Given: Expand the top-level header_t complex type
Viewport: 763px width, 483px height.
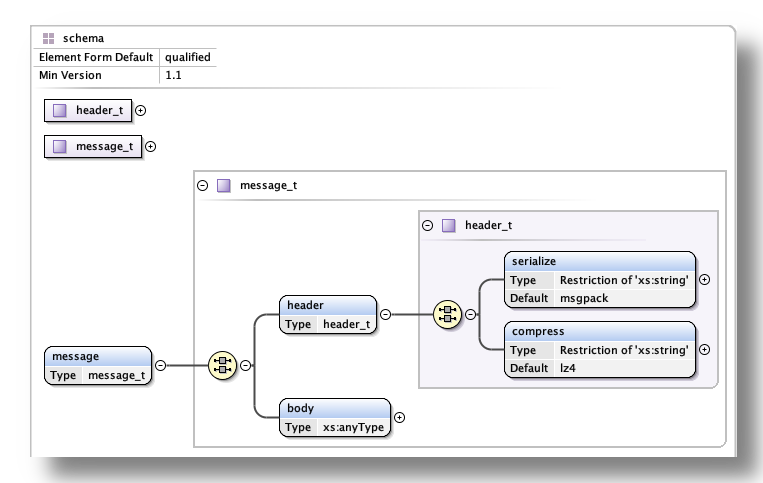Looking at the screenshot, I should [140, 110].
